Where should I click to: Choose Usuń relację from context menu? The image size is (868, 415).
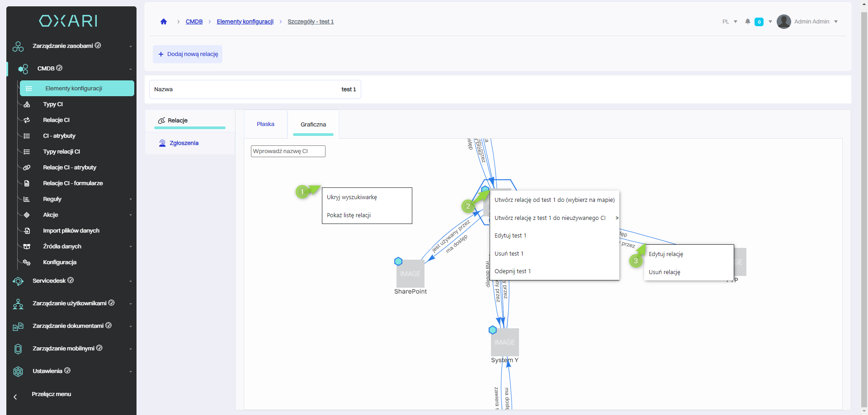click(664, 272)
